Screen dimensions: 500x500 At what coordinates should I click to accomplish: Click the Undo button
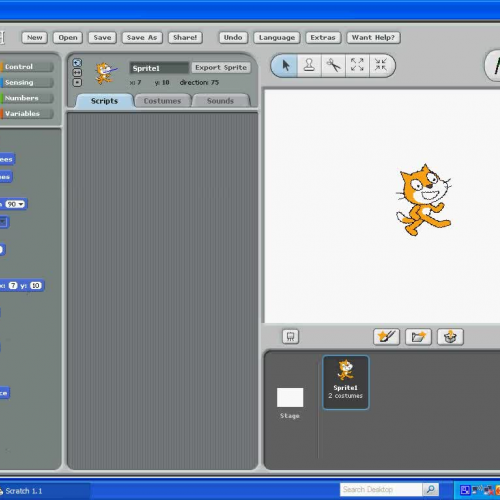tap(233, 37)
